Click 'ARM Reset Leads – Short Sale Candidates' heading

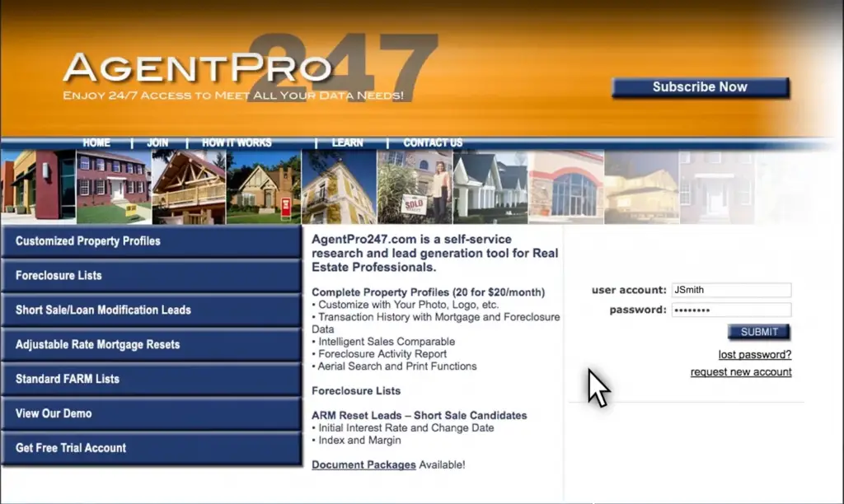[x=420, y=415]
